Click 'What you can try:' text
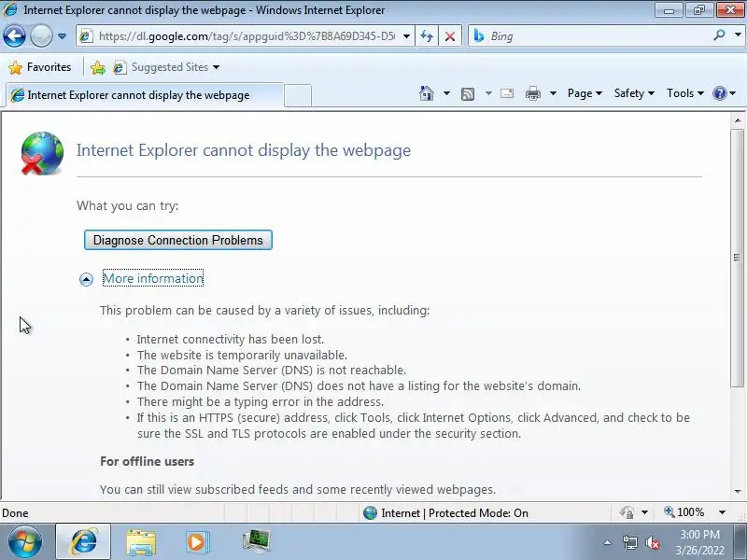Screen dimensions: 747x560 coord(128,205)
